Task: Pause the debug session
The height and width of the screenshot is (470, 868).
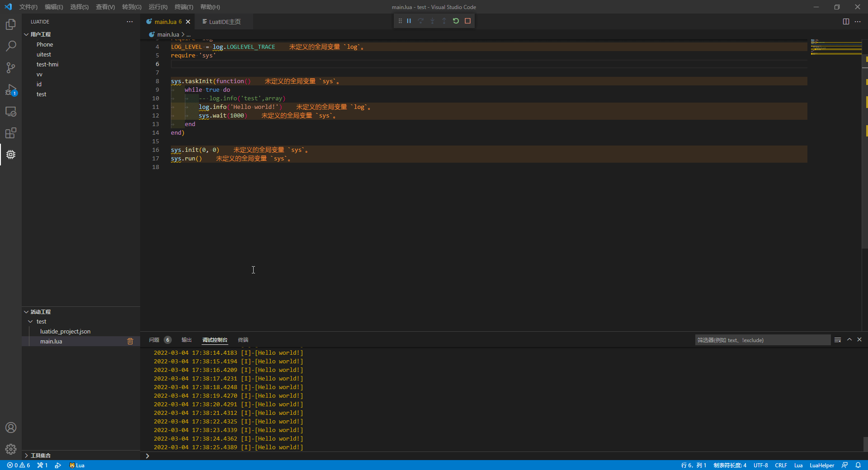Action: tap(409, 21)
